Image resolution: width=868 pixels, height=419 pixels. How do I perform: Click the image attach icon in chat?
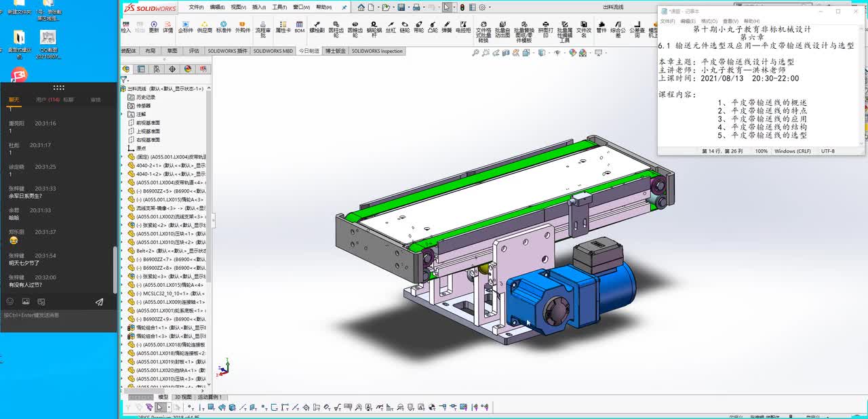pyautogui.click(x=26, y=302)
